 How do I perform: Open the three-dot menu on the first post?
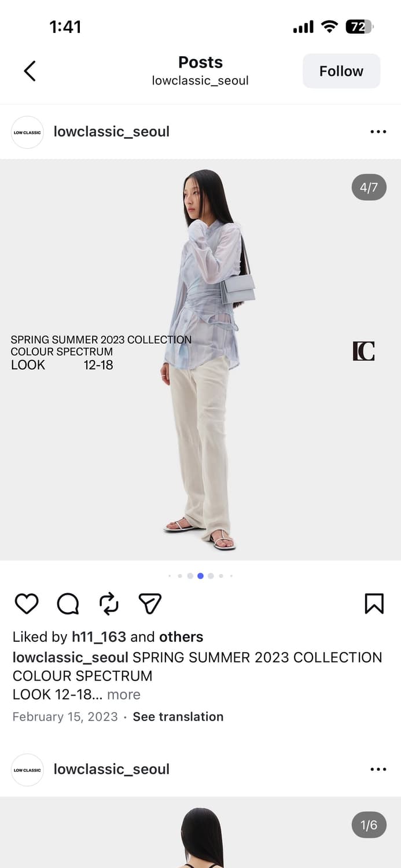(x=378, y=132)
